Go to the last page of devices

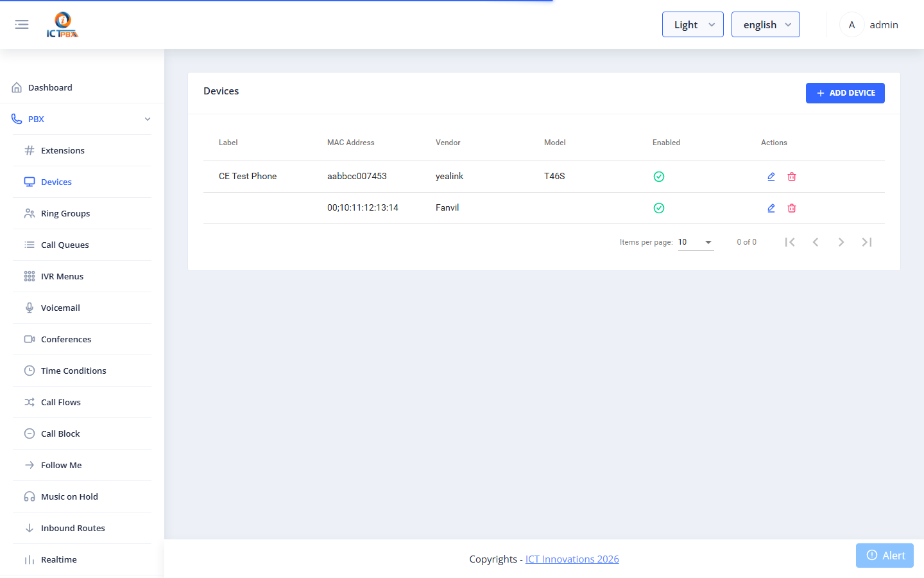[867, 242]
